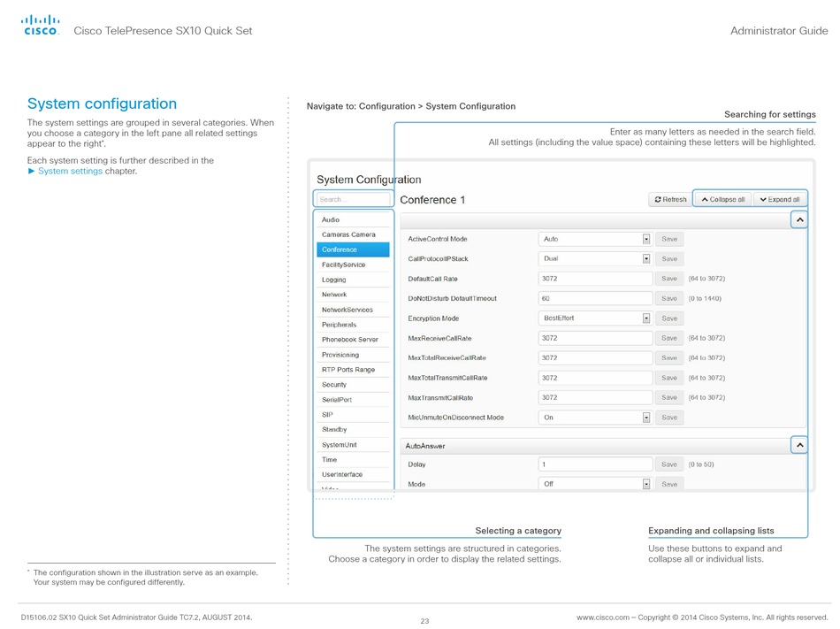Open the SIP category
This screenshot has height=629, width=840.
(x=353, y=415)
